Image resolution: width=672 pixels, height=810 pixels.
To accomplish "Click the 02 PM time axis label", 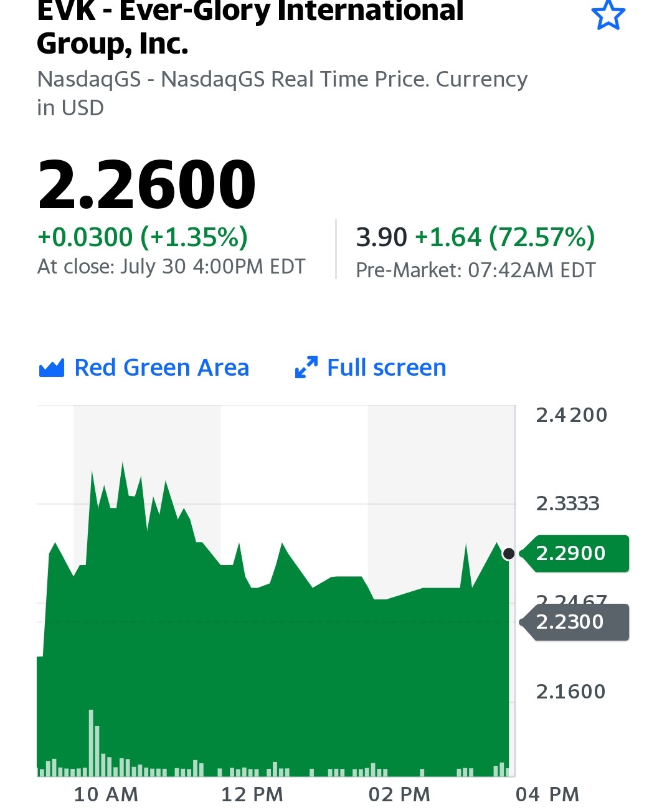I will click(x=399, y=794).
